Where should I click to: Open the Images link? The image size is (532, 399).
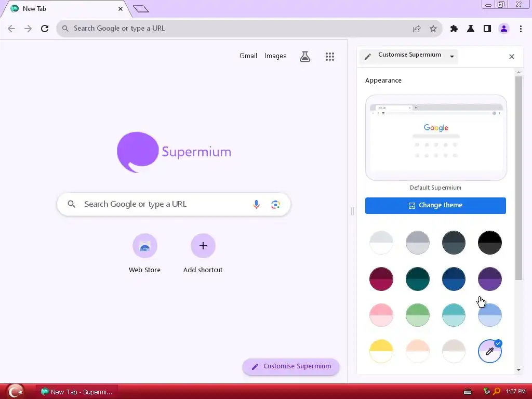tap(275, 56)
